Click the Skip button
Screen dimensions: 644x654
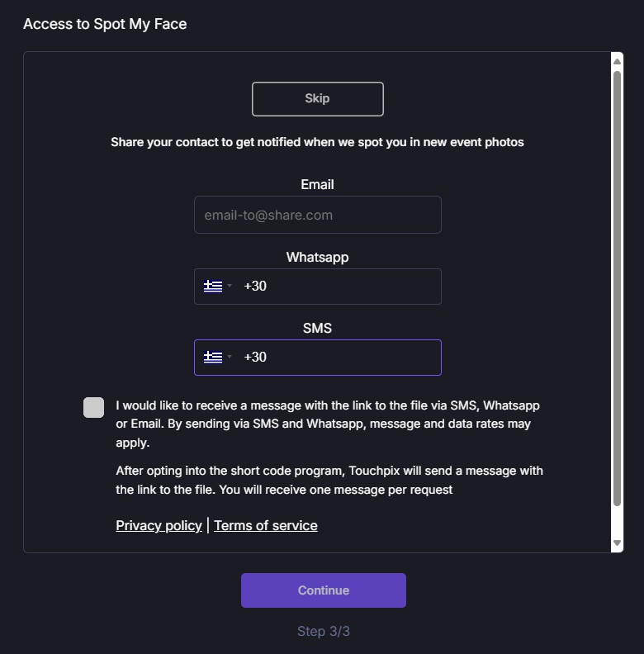[317, 99]
